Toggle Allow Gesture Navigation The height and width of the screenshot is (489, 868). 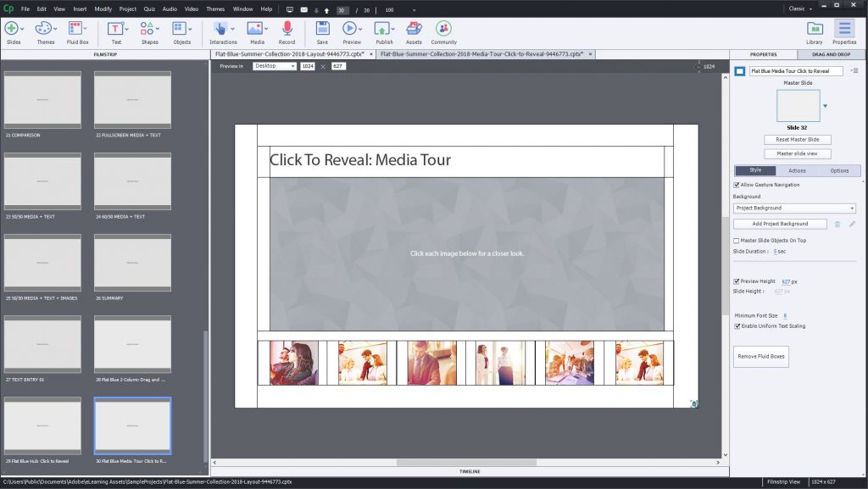point(737,185)
